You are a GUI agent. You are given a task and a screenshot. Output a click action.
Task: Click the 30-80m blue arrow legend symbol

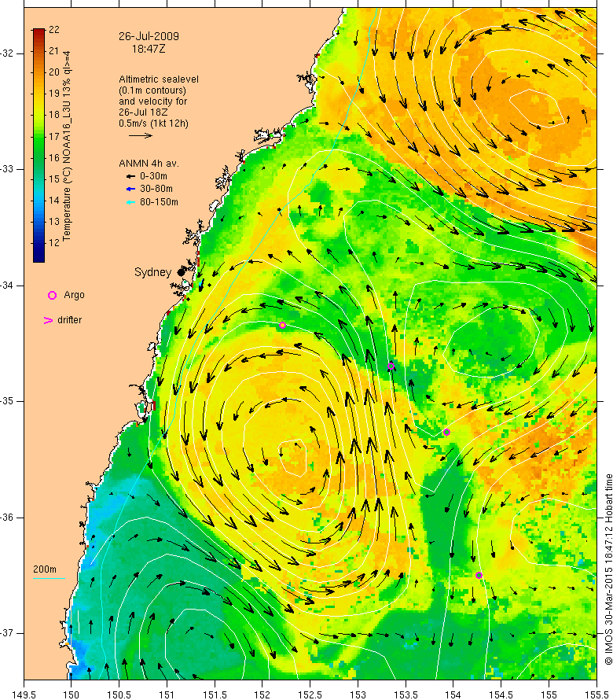point(130,190)
